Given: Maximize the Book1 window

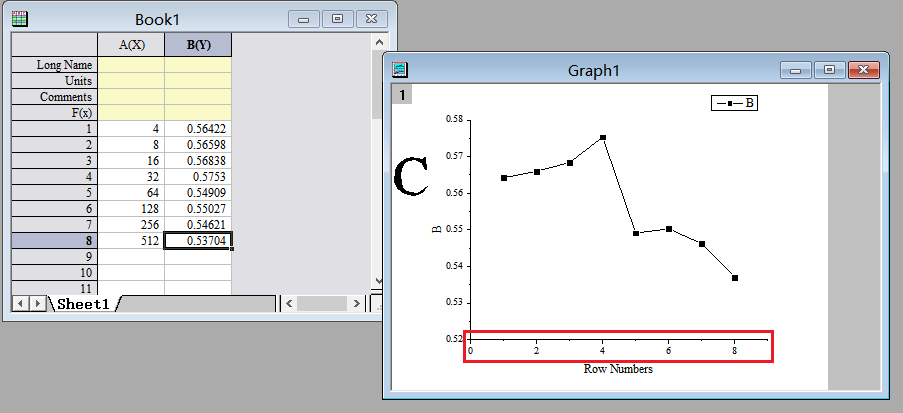Looking at the screenshot, I should pos(337,19).
